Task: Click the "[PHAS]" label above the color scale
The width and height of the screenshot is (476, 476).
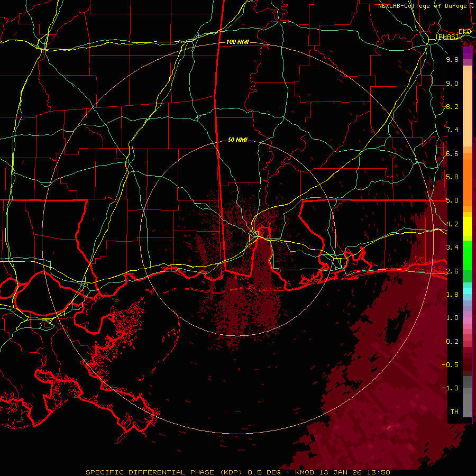Action: [x=448, y=36]
